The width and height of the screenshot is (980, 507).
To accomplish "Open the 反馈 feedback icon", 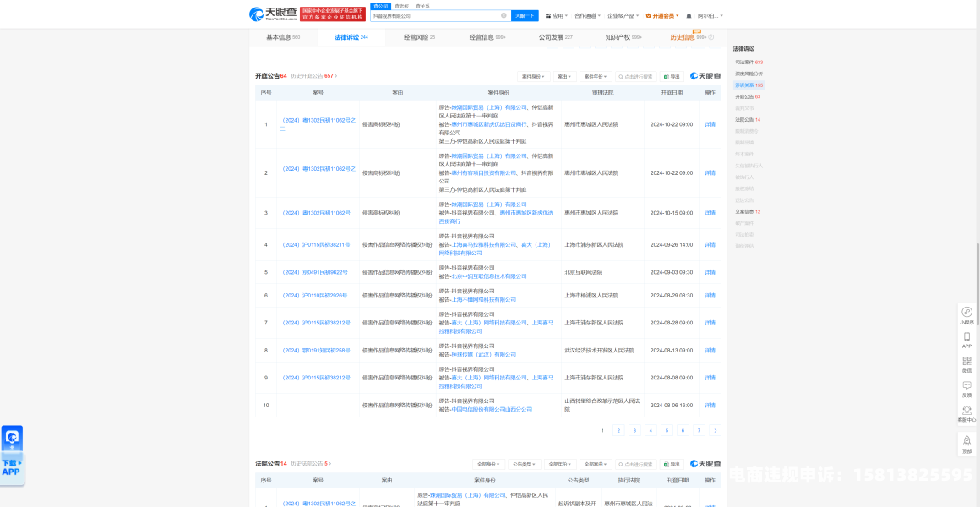I will coord(966,389).
